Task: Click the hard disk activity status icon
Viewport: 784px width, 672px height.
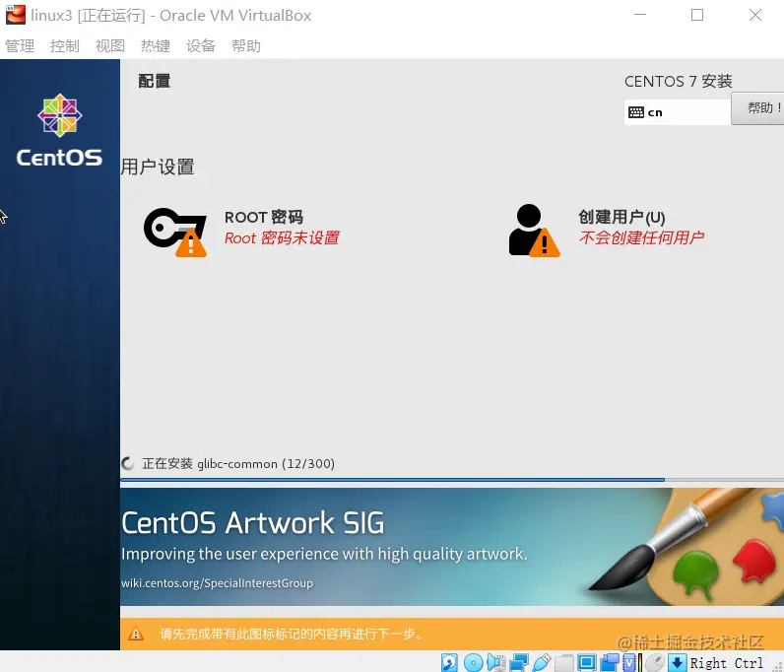Action: pos(449,662)
